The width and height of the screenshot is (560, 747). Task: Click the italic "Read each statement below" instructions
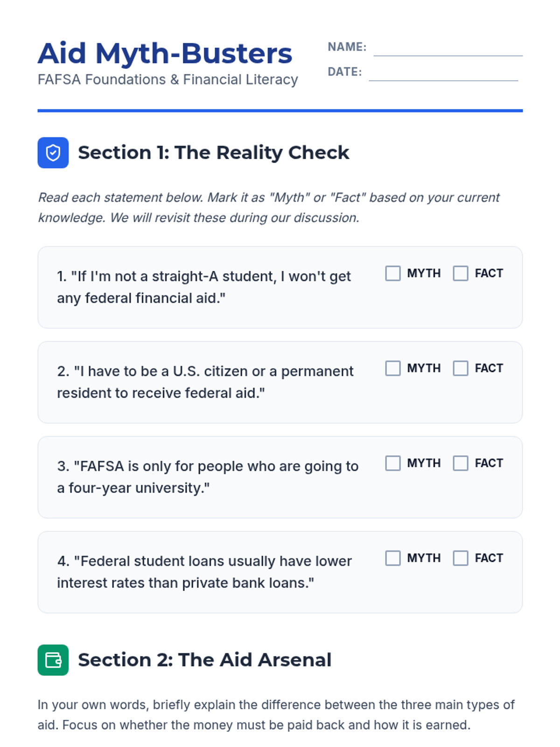tap(268, 207)
